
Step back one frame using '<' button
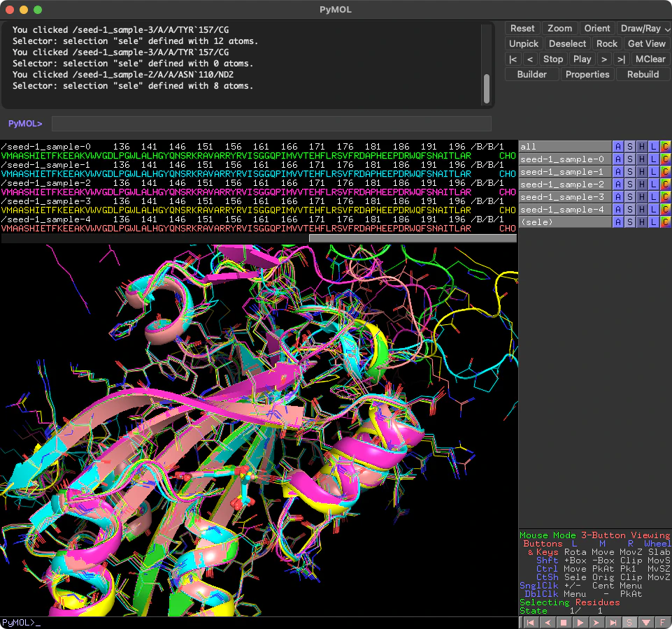530,59
